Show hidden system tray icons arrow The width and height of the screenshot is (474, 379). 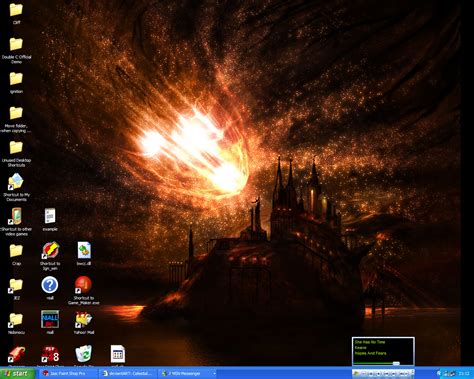(x=439, y=374)
